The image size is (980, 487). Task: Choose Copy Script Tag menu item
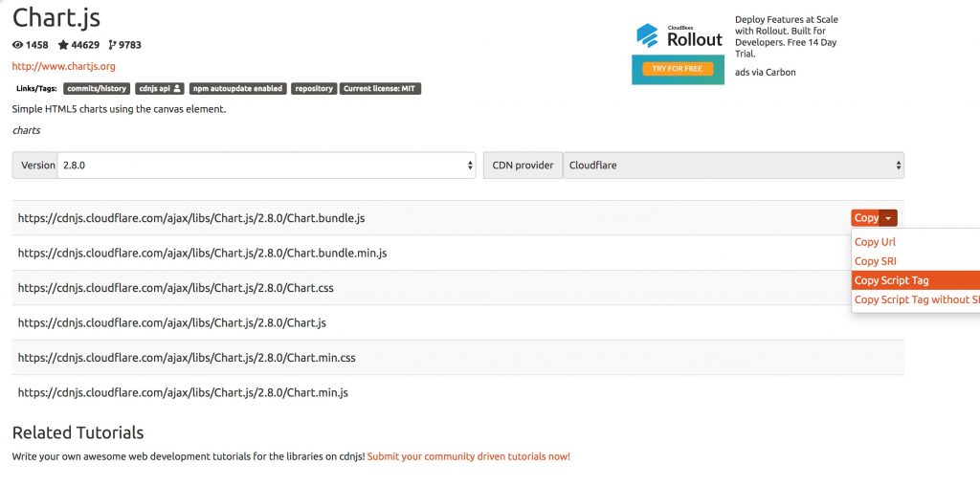pos(891,280)
